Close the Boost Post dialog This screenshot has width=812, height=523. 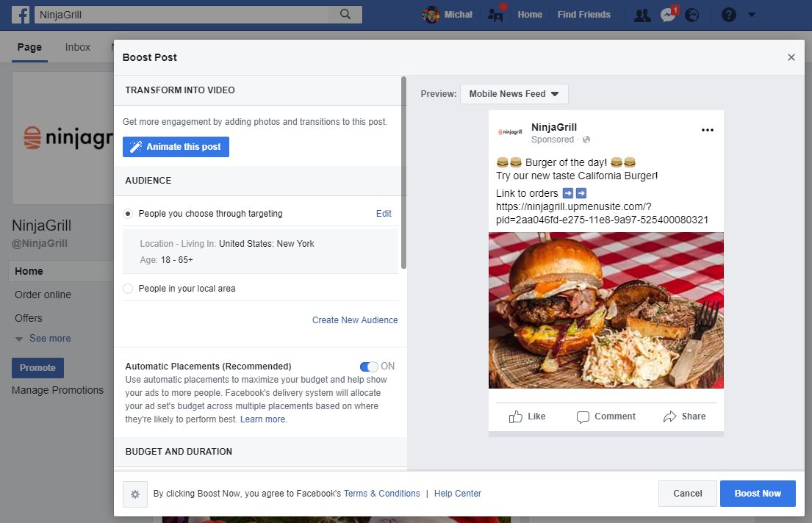point(791,57)
